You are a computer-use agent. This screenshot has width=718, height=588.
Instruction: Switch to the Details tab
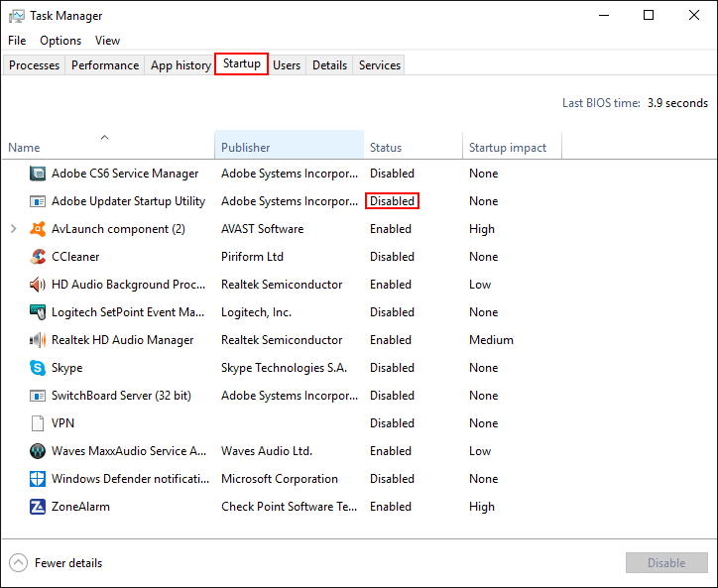point(329,65)
